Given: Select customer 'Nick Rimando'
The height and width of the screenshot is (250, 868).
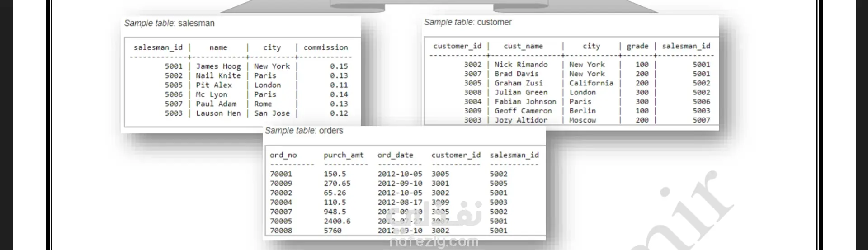Looking at the screenshot, I should [521, 65].
